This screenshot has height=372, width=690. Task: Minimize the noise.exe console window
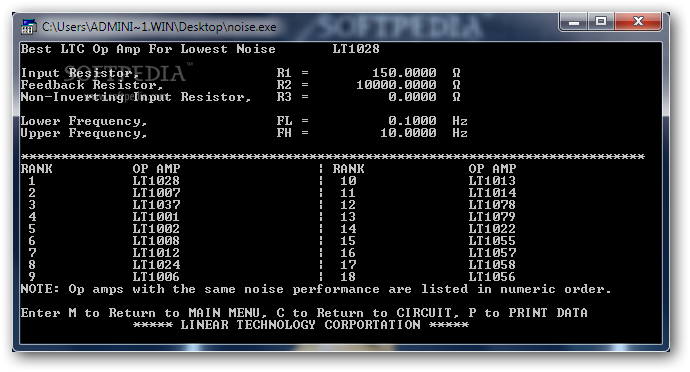point(573,22)
